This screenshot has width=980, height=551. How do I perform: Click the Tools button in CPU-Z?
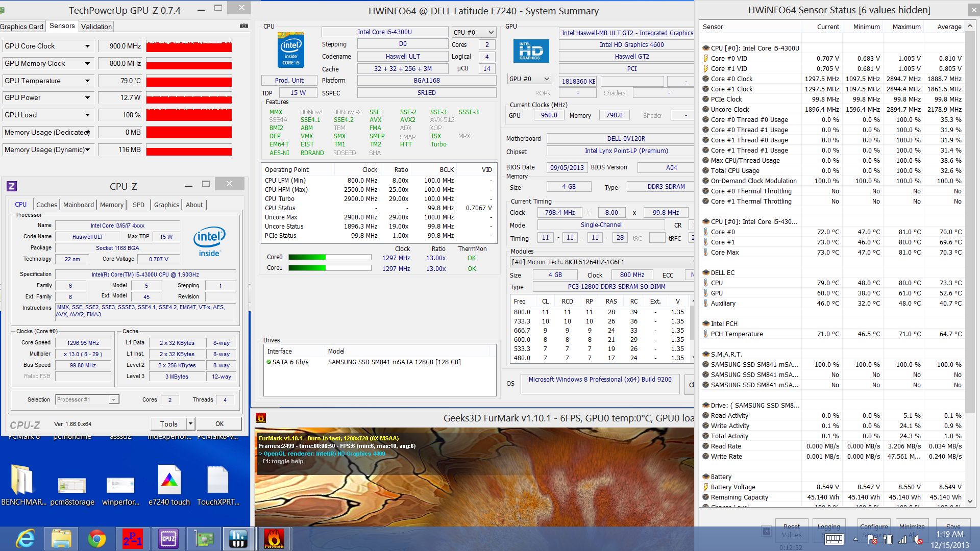169,423
